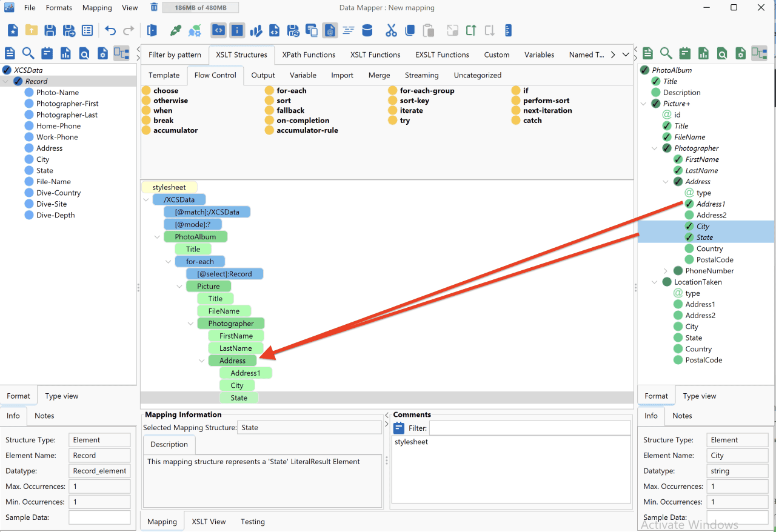
Task: Expand the PhoneNumber node in target tree
Action: coord(666,271)
